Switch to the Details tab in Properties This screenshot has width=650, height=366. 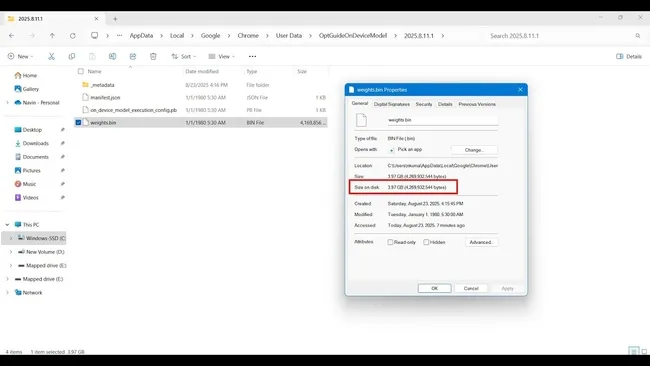(x=445, y=104)
